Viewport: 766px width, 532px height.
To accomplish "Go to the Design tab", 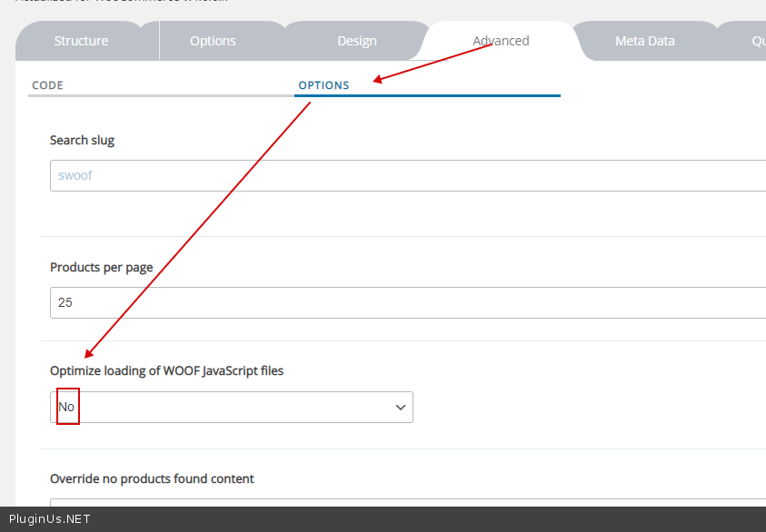I will [x=356, y=41].
